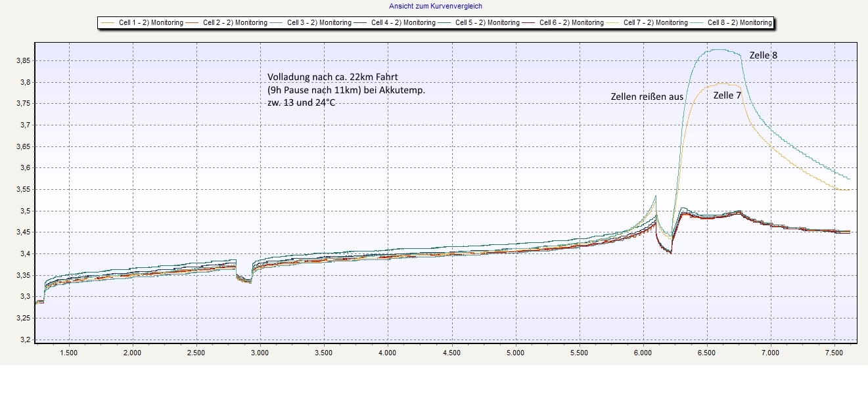This screenshot has height=394, width=868.
Task: Click the 1.500 x-axis label
Action: 69,353
